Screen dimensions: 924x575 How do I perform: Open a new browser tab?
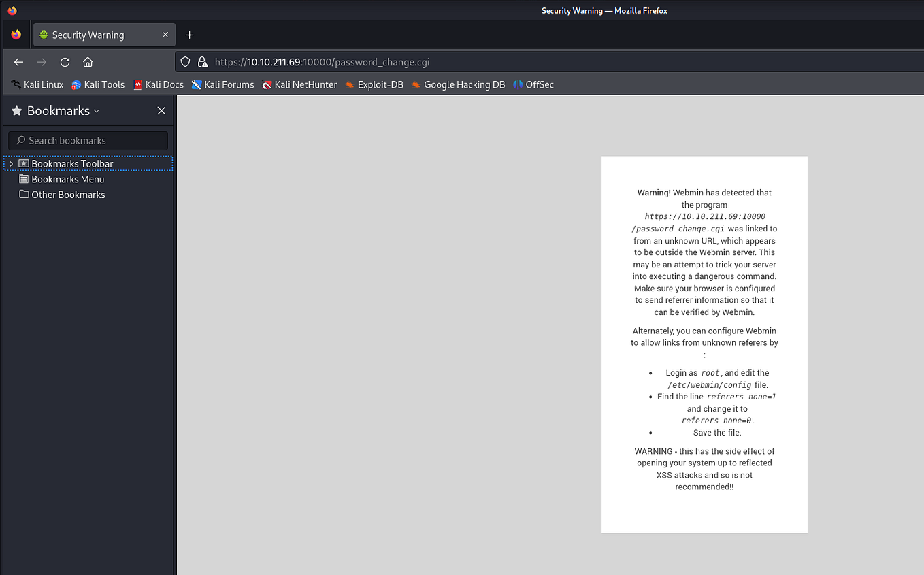point(189,35)
